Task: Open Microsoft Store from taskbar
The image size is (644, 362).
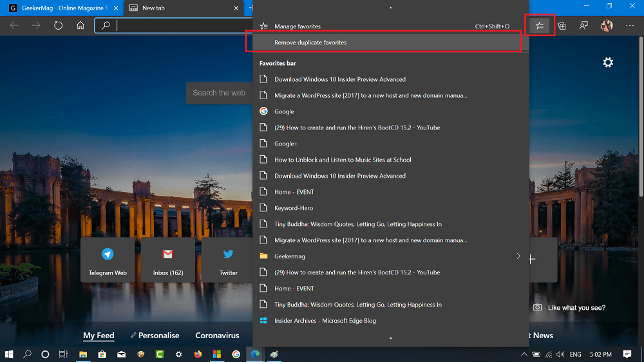Action: (102, 354)
